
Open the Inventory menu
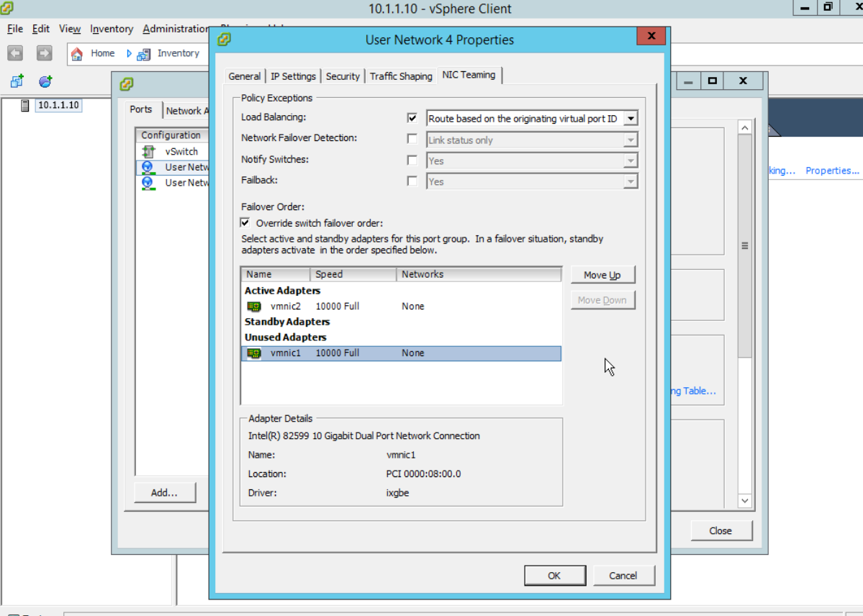click(112, 29)
